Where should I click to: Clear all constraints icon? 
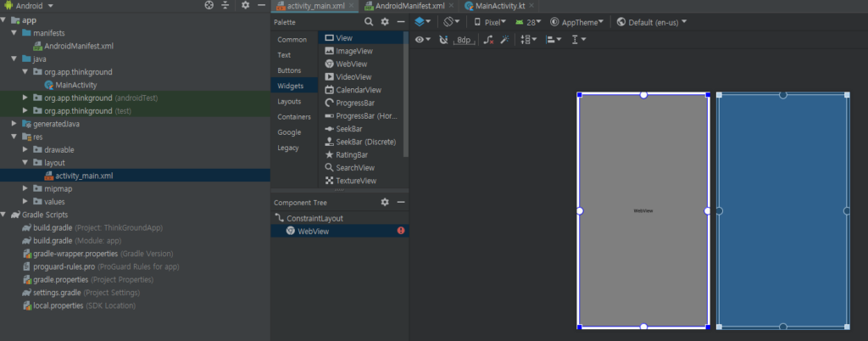(487, 39)
